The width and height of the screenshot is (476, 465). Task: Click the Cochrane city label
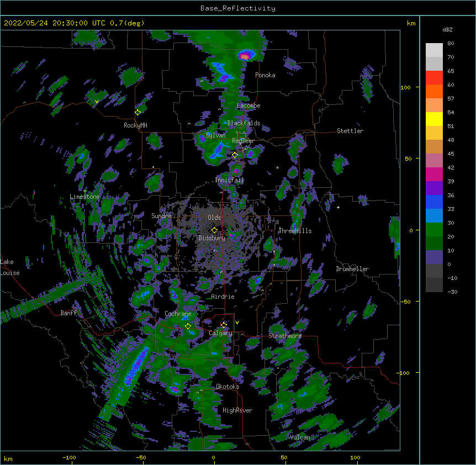(178, 314)
